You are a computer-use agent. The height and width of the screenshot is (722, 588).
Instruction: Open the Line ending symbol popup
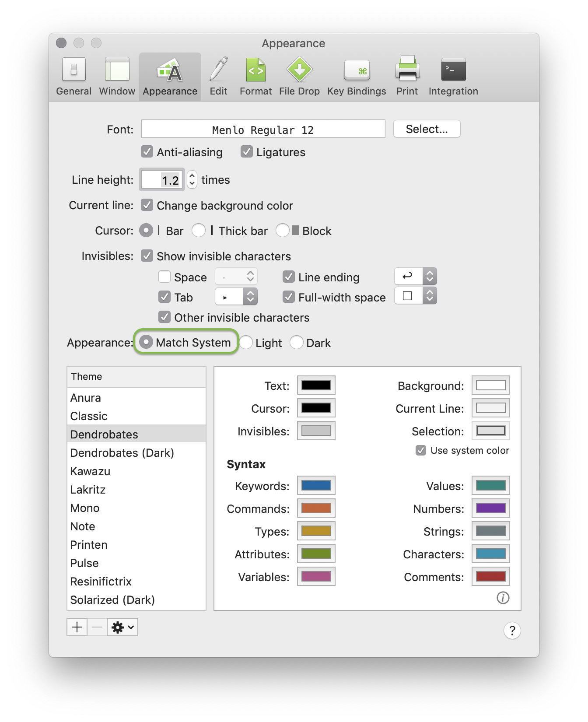416,276
